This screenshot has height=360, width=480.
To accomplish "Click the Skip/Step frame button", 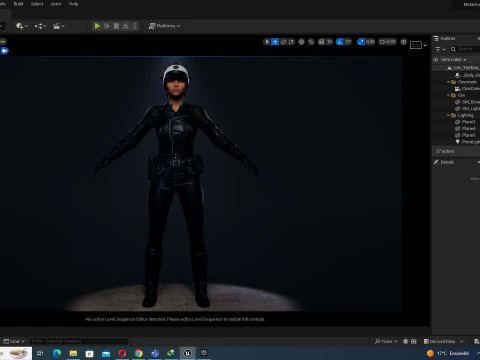I will (x=107, y=26).
